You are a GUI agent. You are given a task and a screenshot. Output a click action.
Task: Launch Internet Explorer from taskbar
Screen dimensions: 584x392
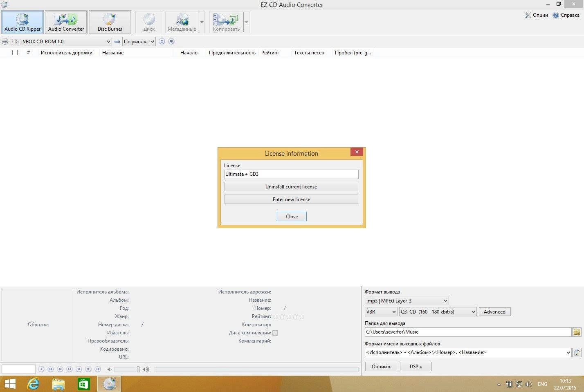33,384
